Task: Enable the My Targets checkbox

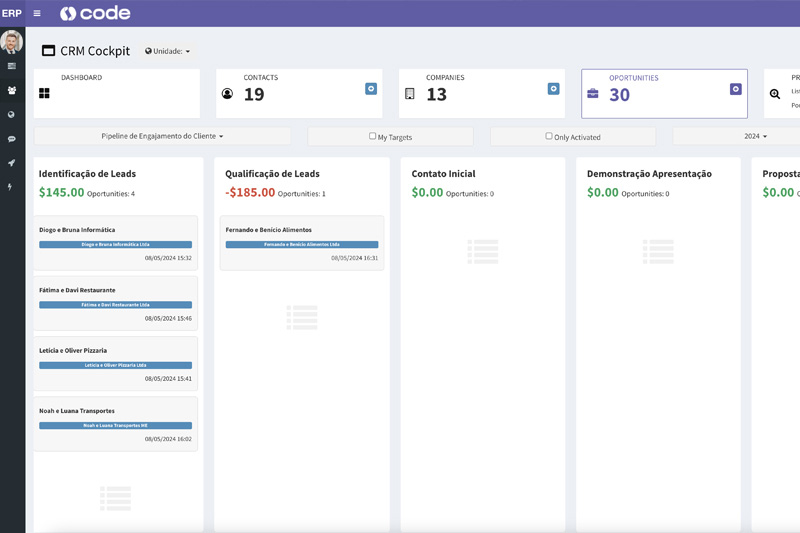Action: (x=372, y=136)
